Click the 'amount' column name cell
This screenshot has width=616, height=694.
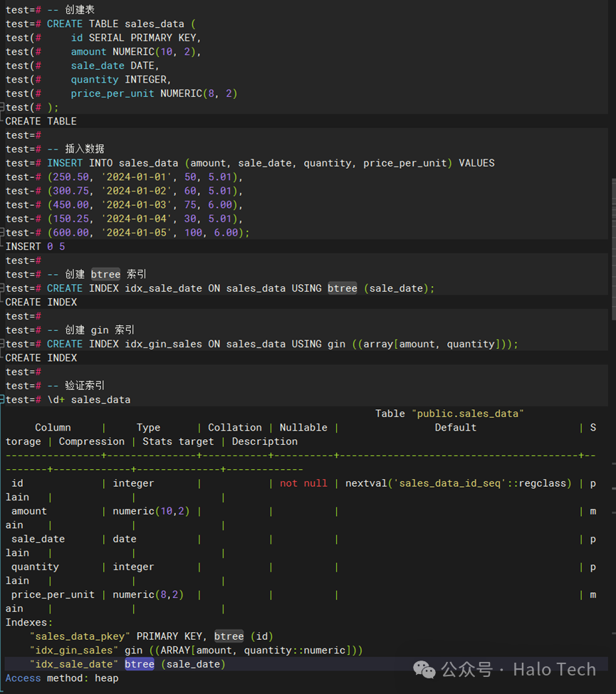pyautogui.click(x=28, y=511)
